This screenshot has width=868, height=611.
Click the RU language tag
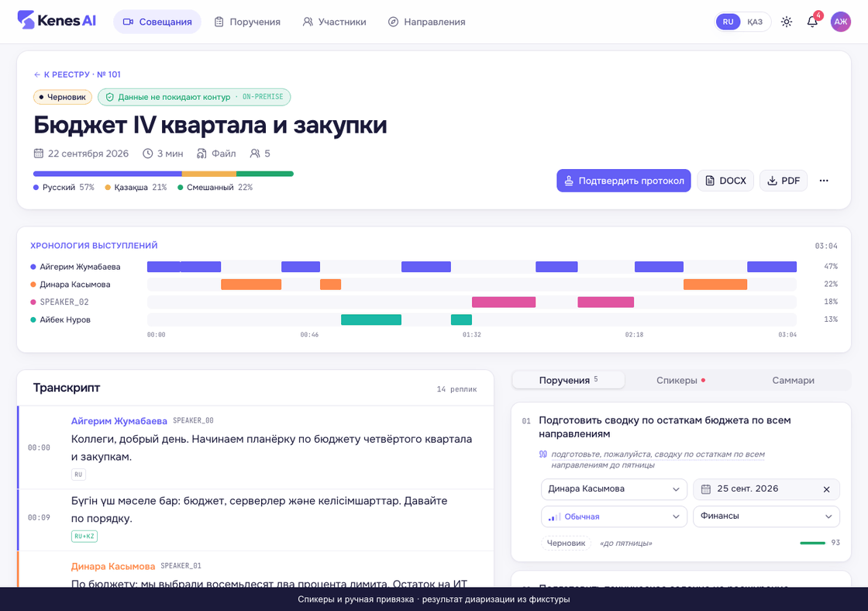coord(78,475)
